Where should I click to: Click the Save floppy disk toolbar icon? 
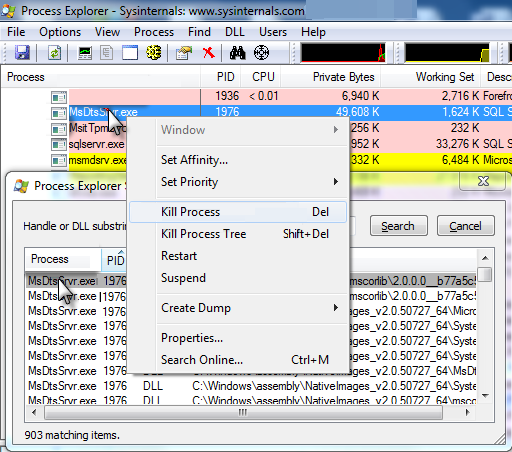pyautogui.click(x=22, y=53)
